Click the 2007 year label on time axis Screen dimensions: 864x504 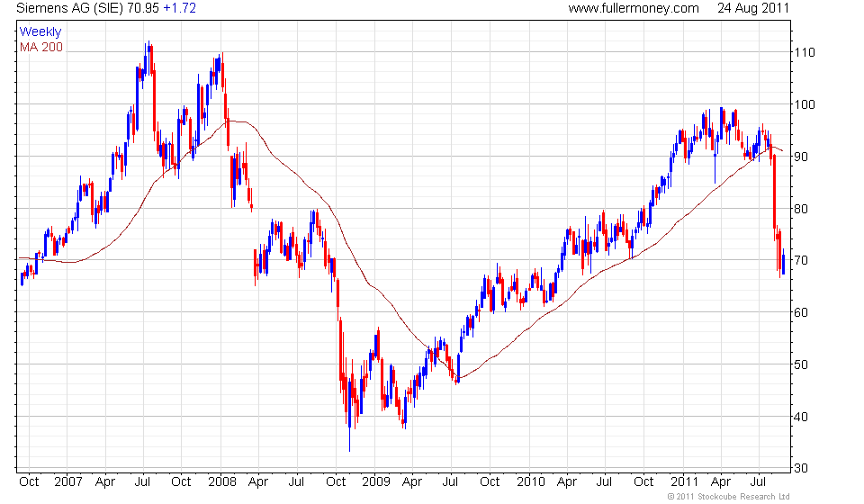(x=67, y=481)
